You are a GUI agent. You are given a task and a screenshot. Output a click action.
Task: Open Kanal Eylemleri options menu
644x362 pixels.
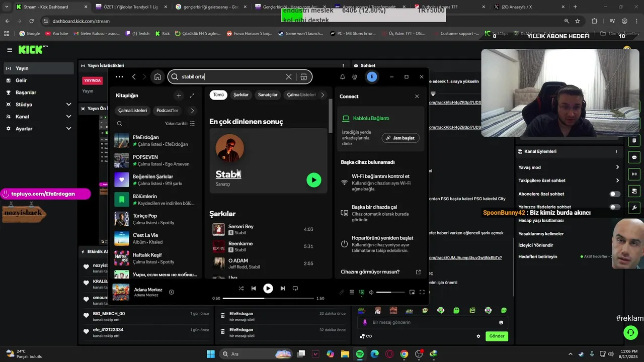616,151
